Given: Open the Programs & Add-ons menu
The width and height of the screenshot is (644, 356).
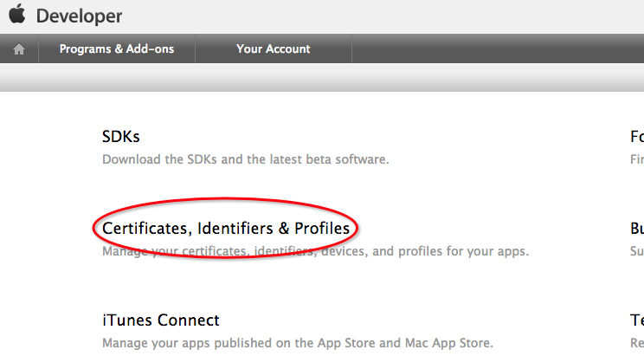Looking at the screenshot, I should tap(117, 49).
